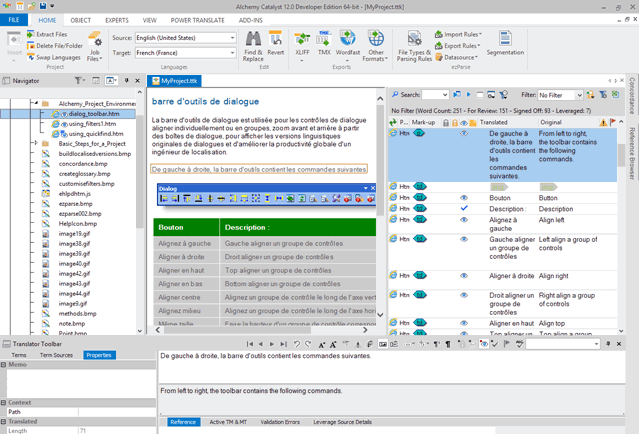
Task: Open the Concordance side panel
Action: point(632,96)
